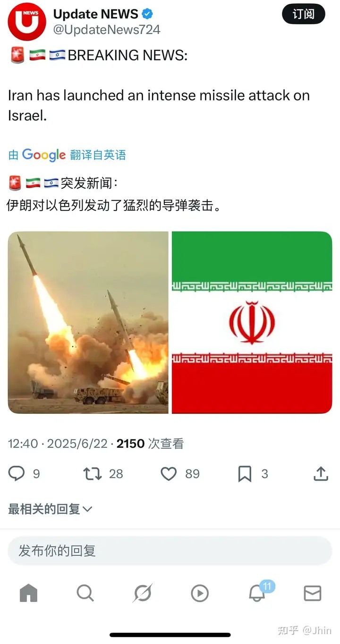Screen dimensions: 340x644
Task: Expand the 最相关的回复 sort dropdown
Action: coord(50,509)
